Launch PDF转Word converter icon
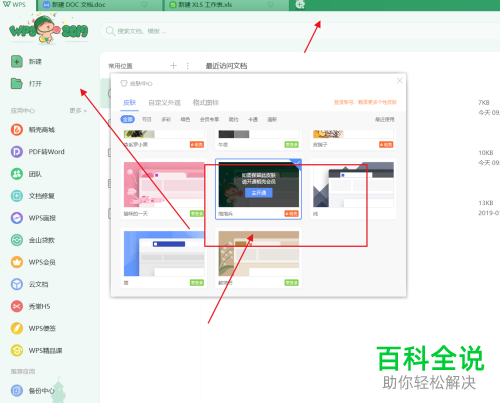500x403 pixels. (17, 152)
